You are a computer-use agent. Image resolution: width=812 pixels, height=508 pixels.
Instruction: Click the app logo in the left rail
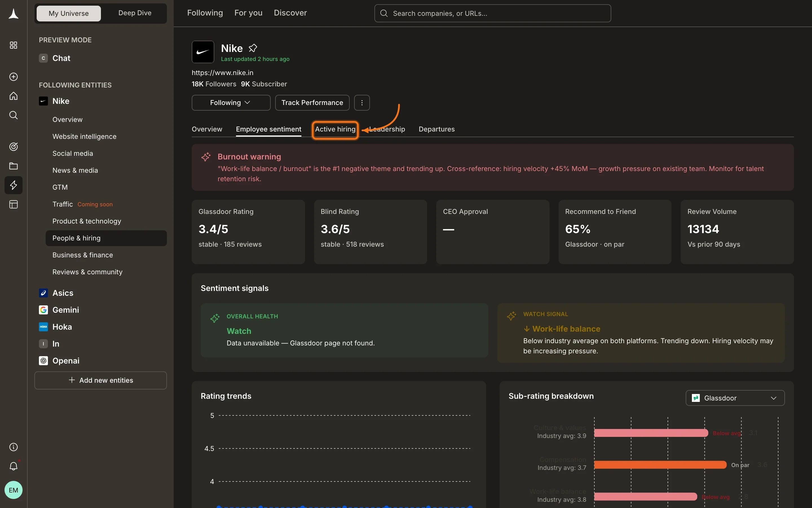click(14, 14)
